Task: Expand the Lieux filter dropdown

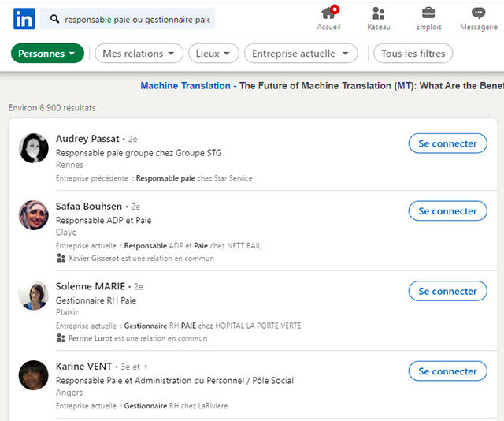Action: [213, 54]
